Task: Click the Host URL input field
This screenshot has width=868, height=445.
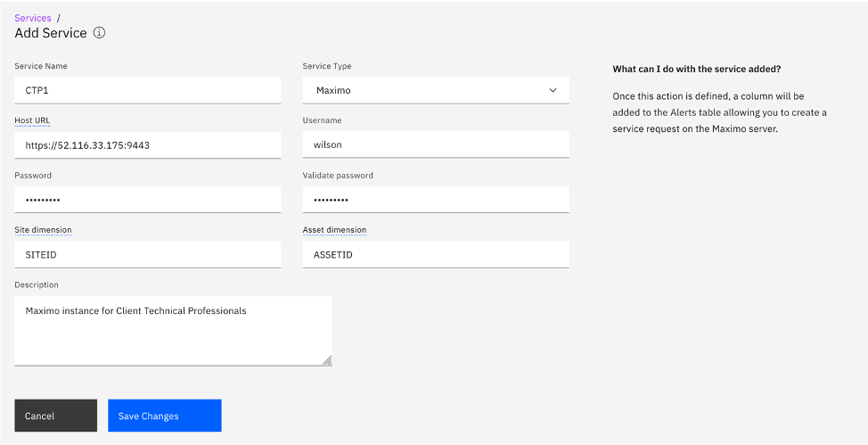Action: click(148, 145)
